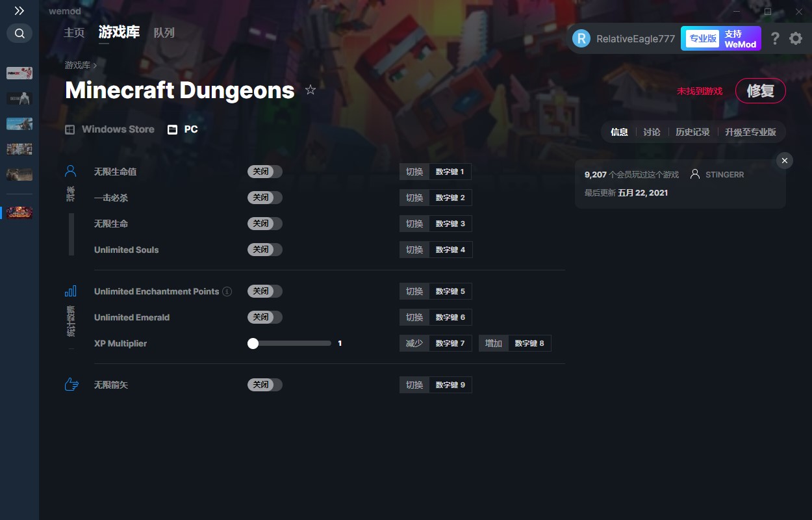Screen dimensions: 812x520
Task: Toggle the 无限箭矢 cheat switch
Action: coord(265,385)
